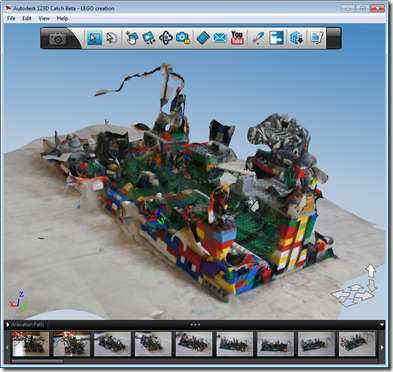The image size is (393, 372).
Task: Activate the Dolly zoom tool
Action: (x=148, y=38)
